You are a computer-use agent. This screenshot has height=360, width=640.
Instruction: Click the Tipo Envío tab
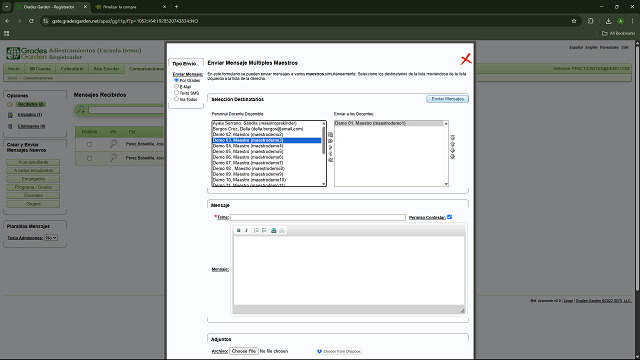pos(184,64)
